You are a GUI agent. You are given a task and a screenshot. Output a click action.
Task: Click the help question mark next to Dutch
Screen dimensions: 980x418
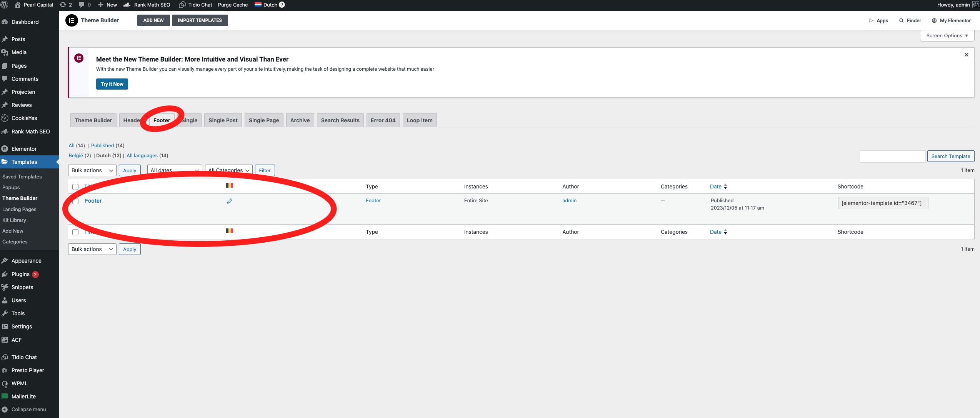tap(282, 5)
